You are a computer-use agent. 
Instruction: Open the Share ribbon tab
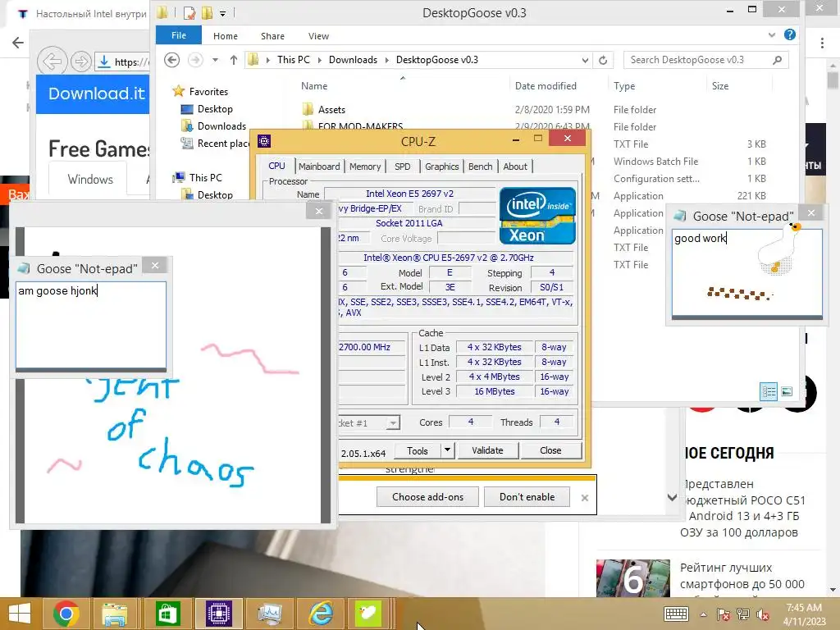272,36
